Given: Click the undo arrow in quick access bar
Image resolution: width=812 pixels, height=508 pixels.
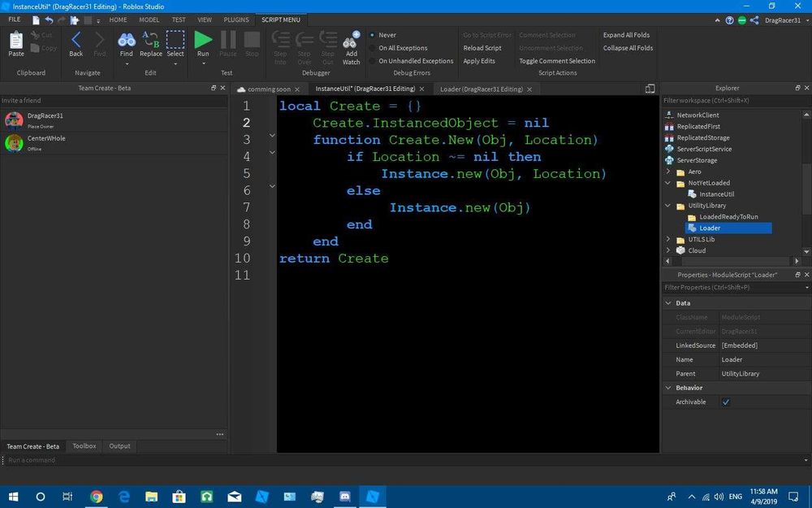Looking at the screenshot, I should click(x=49, y=20).
